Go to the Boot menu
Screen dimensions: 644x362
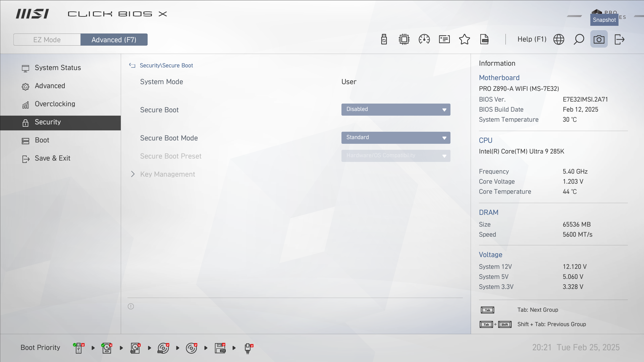tap(42, 140)
